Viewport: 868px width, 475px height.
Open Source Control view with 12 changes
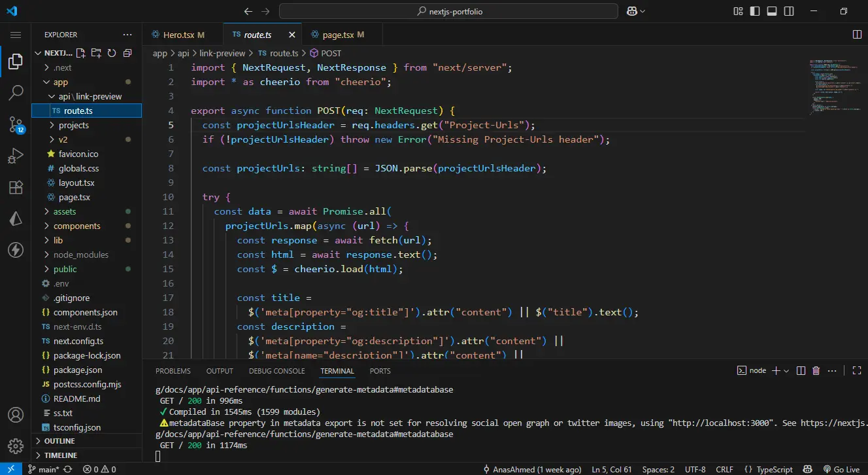click(x=16, y=124)
